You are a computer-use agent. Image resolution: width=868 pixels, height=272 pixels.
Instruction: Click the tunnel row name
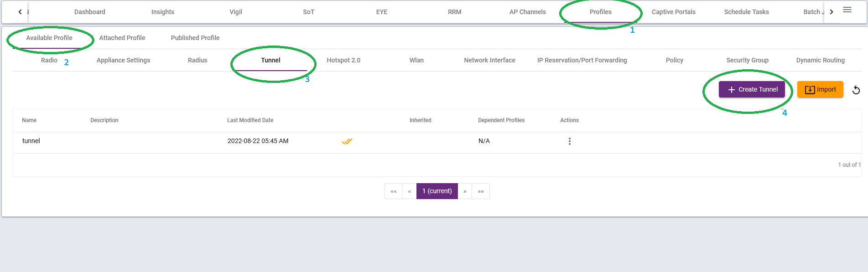pos(31,141)
